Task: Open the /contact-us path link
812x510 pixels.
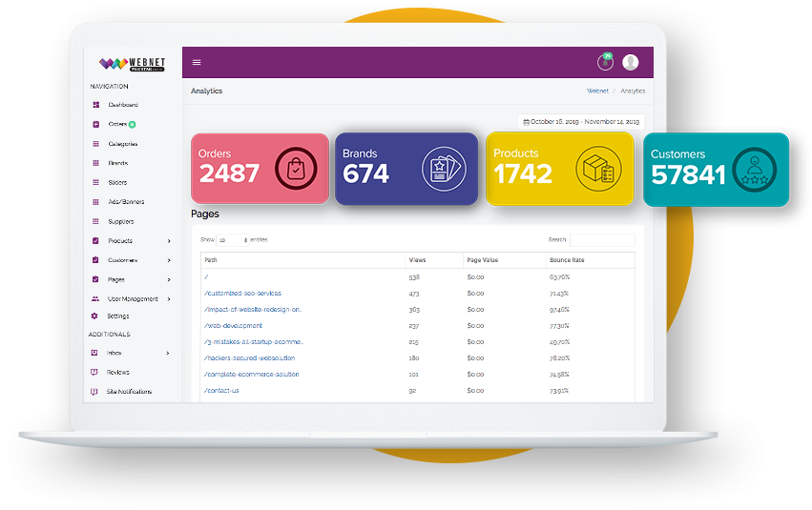Action: (221, 391)
